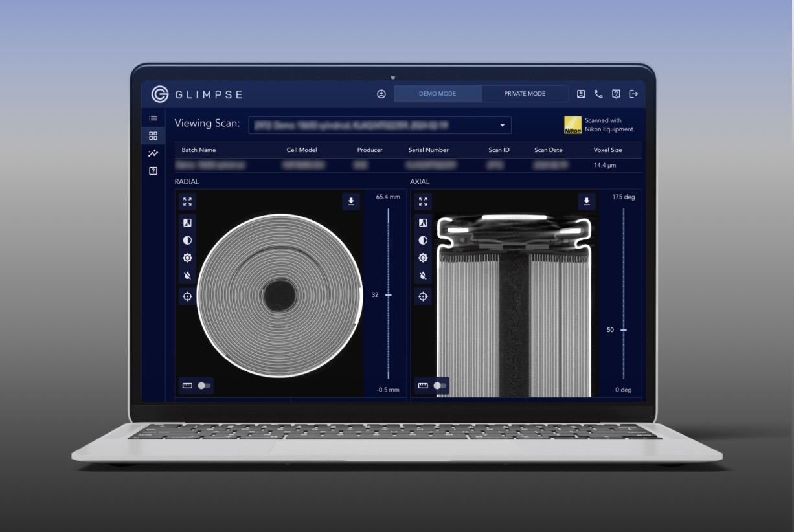Click the invert colors icon in the RADIAL view
Viewport: 794px width, 532px height.
click(187, 223)
